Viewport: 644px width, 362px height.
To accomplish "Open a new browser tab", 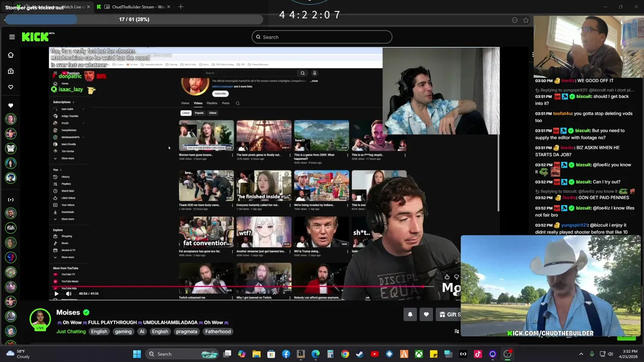I will pyautogui.click(x=181, y=7).
